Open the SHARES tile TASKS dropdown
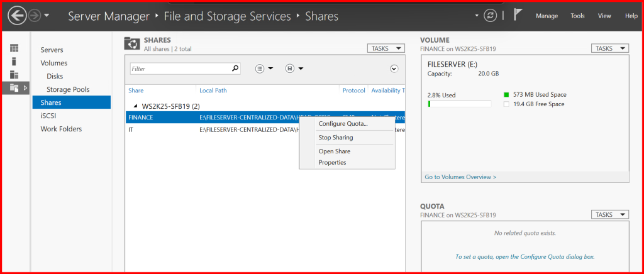 coord(386,48)
